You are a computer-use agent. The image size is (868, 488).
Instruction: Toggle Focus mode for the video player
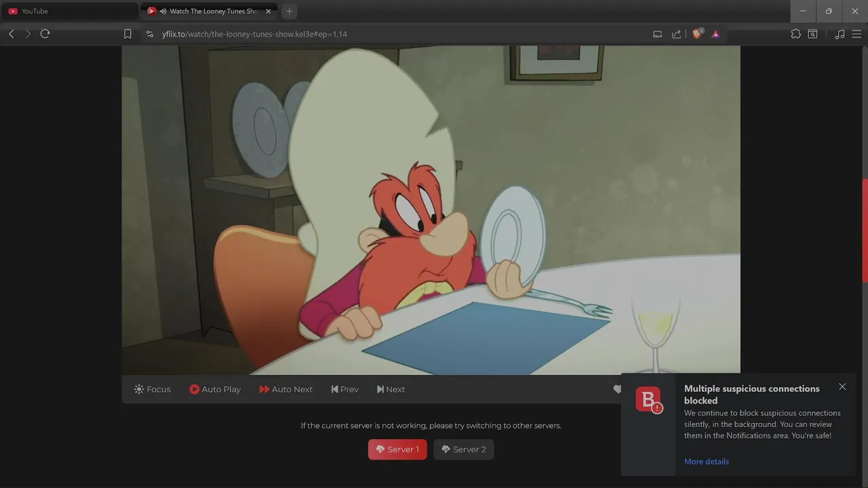(x=153, y=389)
